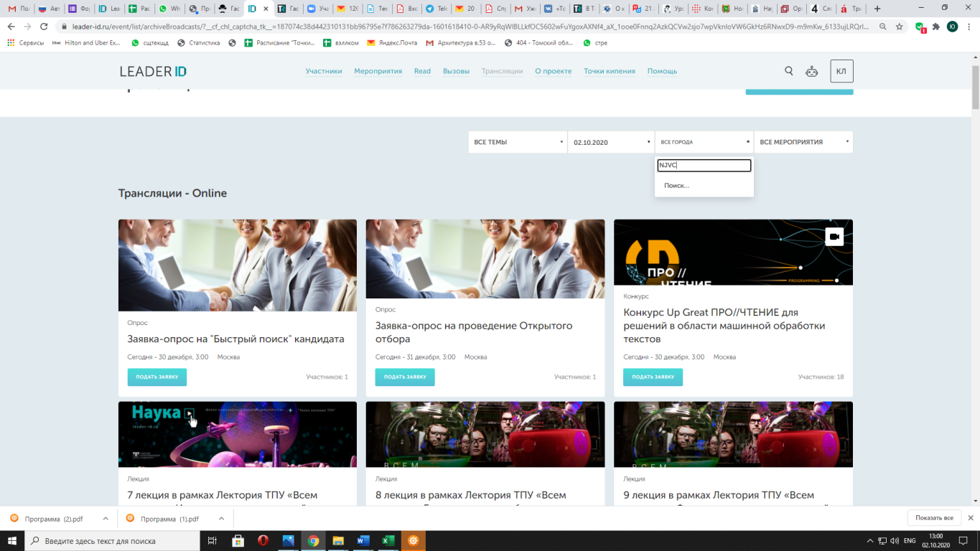Expand the ВСЕ ТЕМЫ dropdown
The image size is (980, 551).
518,142
